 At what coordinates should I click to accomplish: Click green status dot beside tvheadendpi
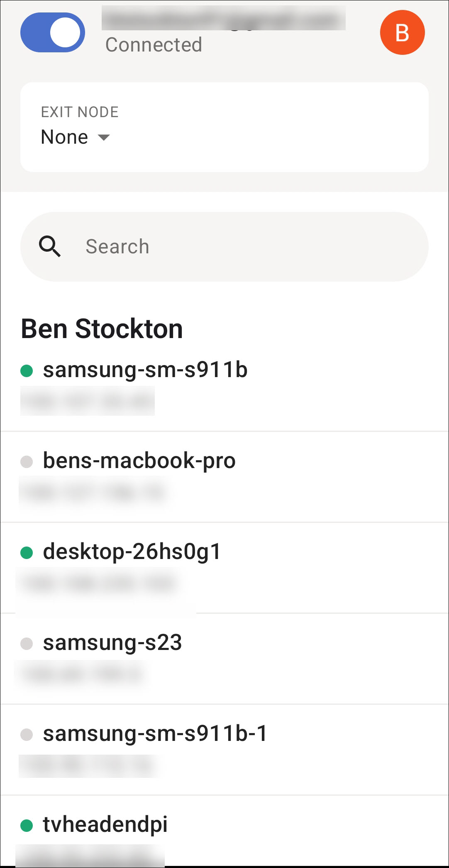coord(27,825)
